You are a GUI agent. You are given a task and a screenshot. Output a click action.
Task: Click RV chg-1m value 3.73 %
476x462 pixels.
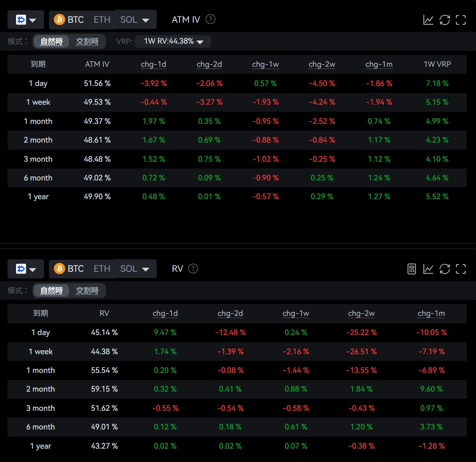click(x=431, y=427)
